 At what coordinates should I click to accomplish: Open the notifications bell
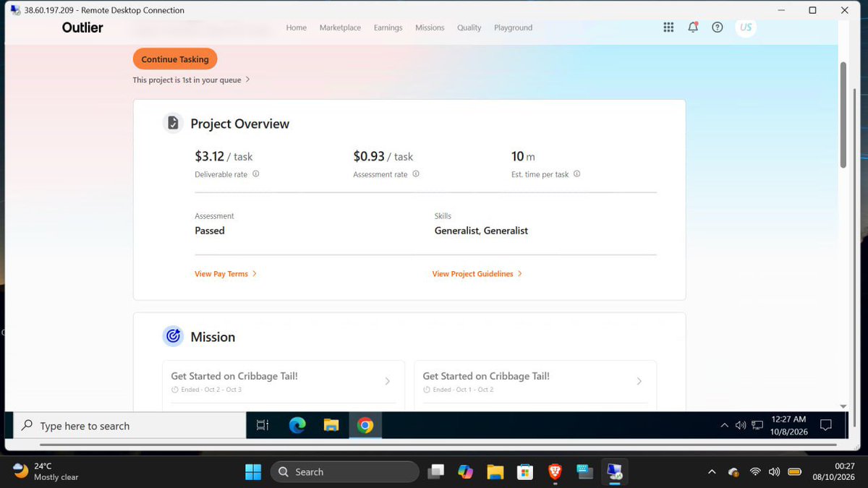[693, 27]
